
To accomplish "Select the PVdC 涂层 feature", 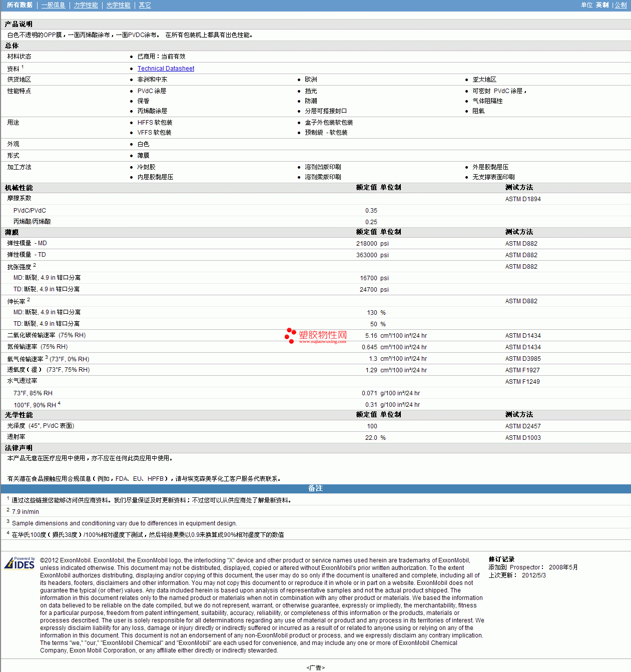I will tap(152, 91).
